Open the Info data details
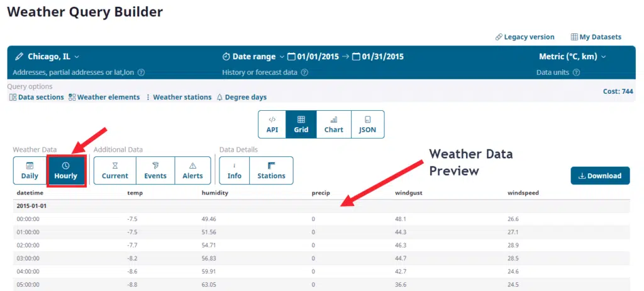The height and width of the screenshot is (291, 644). pos(234,171)
